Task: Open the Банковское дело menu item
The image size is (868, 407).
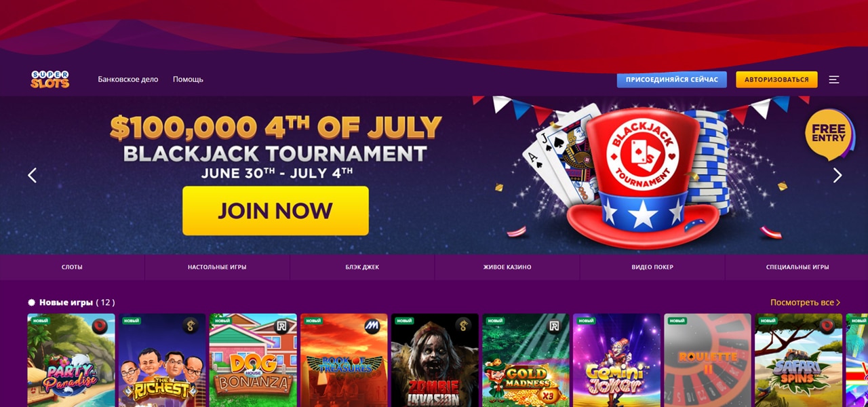Action: [128, 79]
